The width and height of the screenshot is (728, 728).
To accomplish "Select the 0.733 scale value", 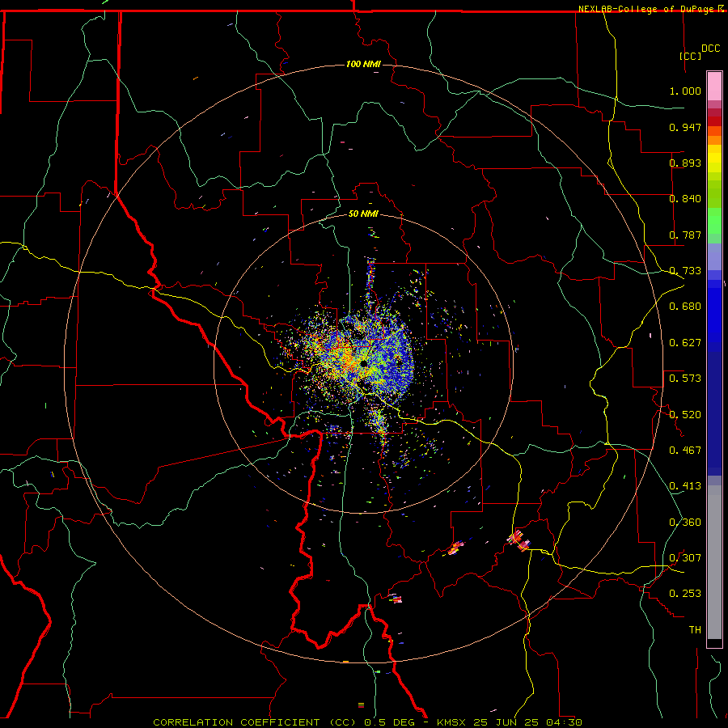I will pos(685,271).
